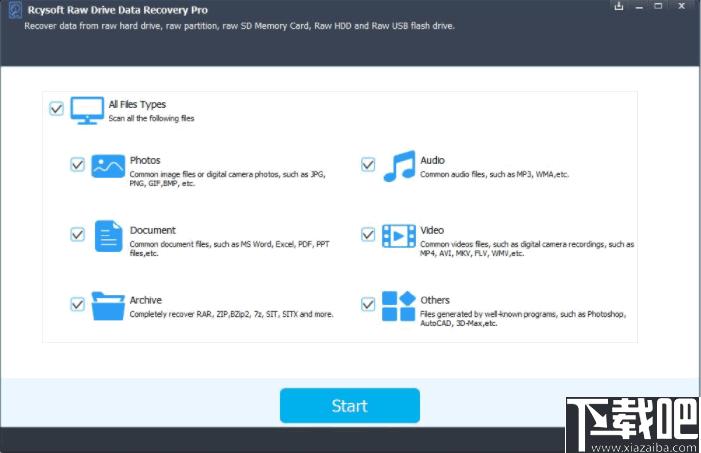Click the 'All Files Types' label
Viewport: 701px width, 453px height.
click(137, 105)
